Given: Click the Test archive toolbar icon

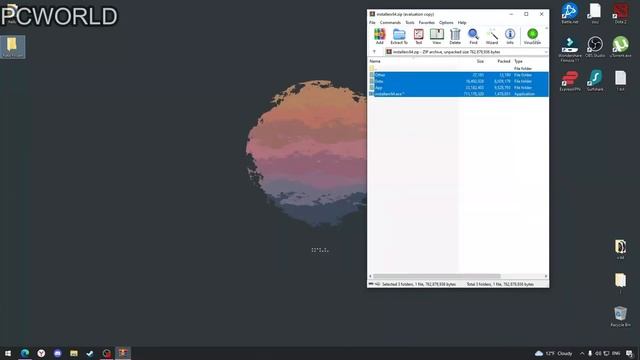Looking at the screenshot, I should 418,36.
